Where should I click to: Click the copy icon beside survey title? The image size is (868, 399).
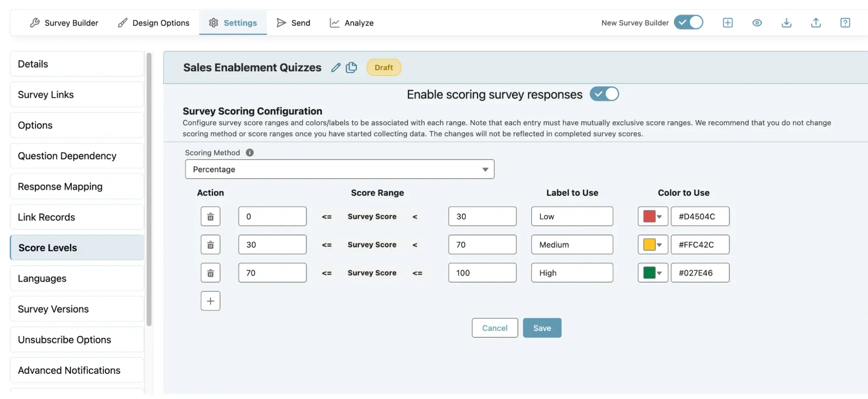point(351,67)
